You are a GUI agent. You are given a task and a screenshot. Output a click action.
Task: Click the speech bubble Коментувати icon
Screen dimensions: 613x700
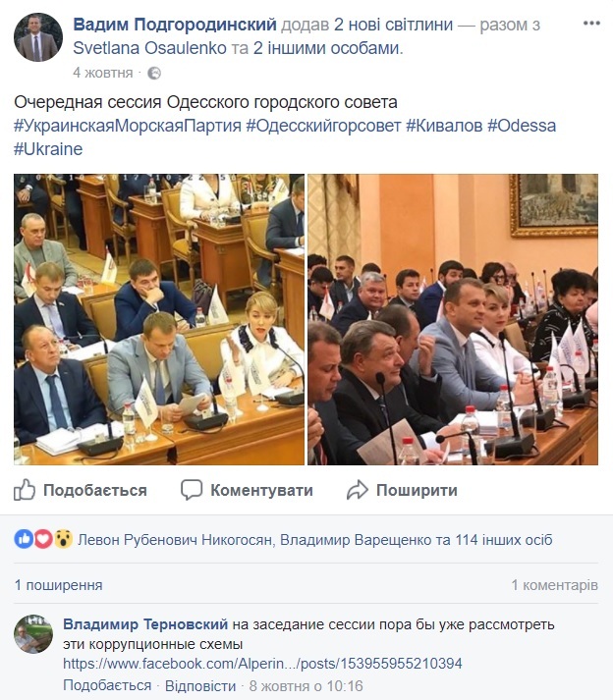click(x=192, y=490)
